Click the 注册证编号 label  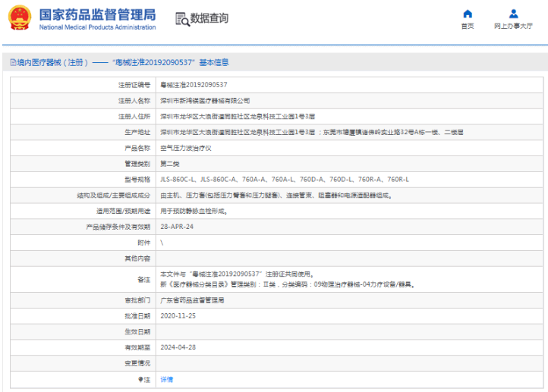tap(134, 85)
